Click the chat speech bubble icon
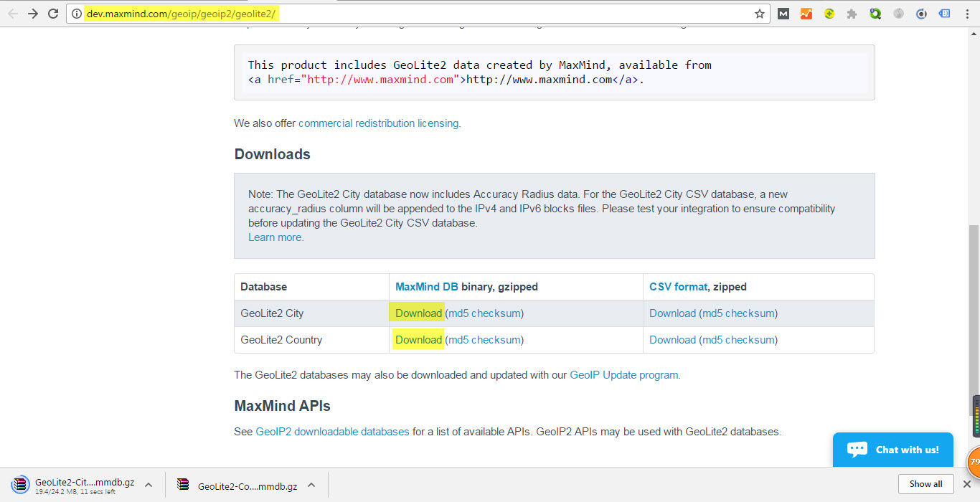 (857, 450)
